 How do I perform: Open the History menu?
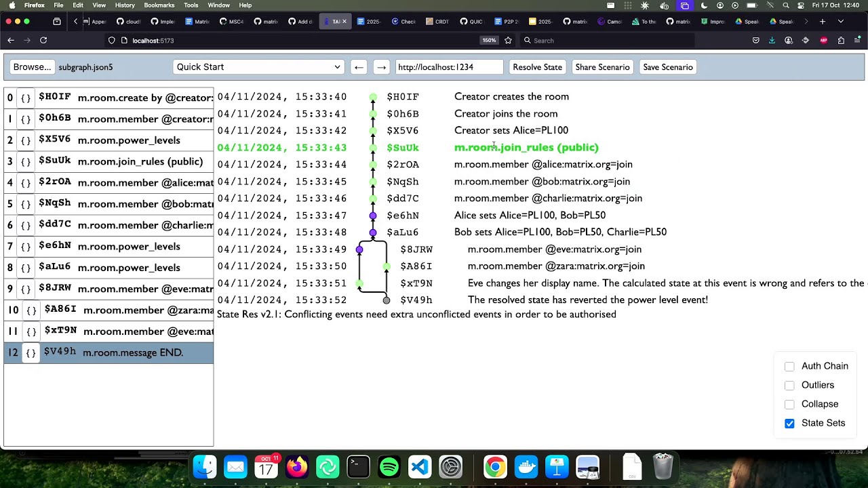pos(125,5)
